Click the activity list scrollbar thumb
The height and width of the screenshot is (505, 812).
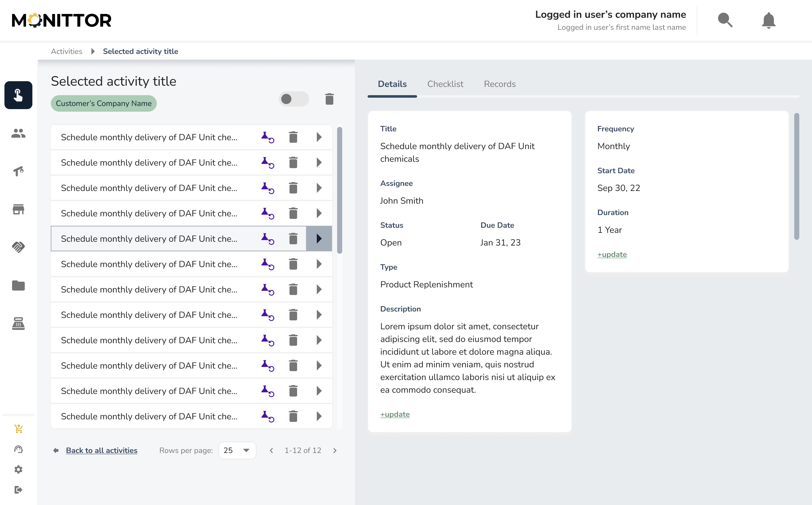coord(340,190)
